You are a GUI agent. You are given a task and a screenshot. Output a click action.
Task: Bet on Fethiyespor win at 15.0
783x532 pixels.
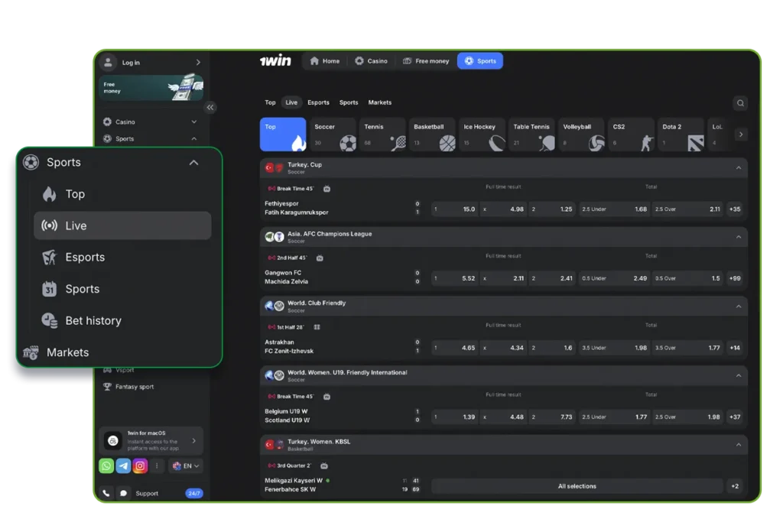(x=455, y=209)
